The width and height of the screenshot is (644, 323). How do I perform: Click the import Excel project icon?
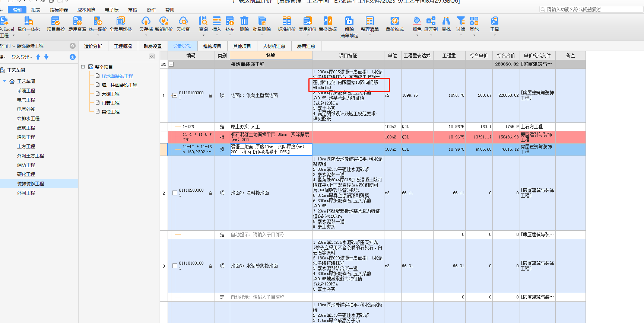(4, 21)
